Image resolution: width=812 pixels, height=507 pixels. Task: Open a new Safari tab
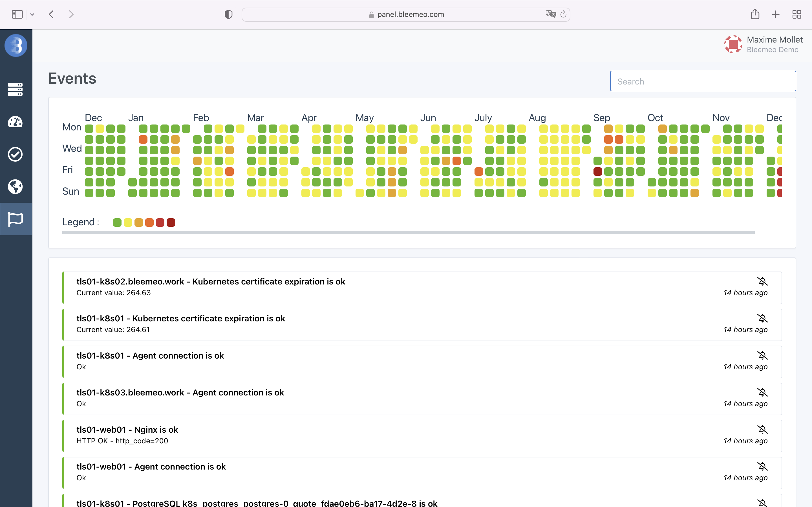click(775, 14)
